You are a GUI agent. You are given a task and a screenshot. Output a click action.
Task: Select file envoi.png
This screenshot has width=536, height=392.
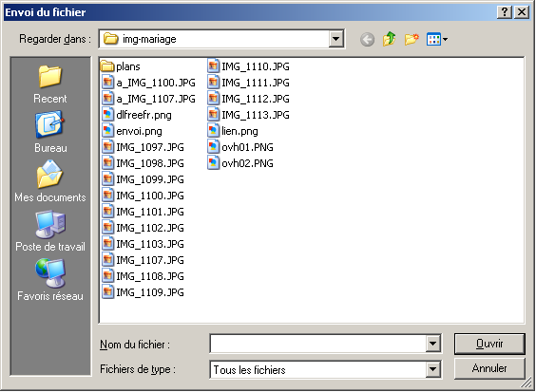pyautogui.click(x=132, y=131)
